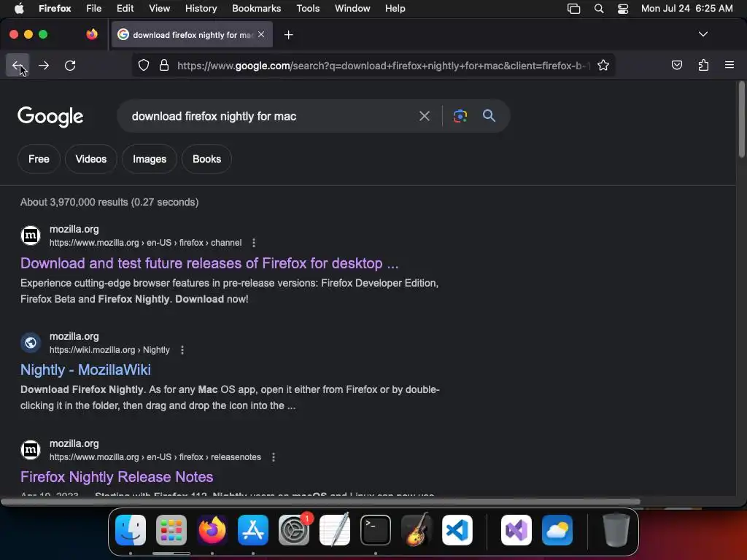This screenshot has width=747, height=560.
Task: Open the Tools menu
Action: click(308, 9)
